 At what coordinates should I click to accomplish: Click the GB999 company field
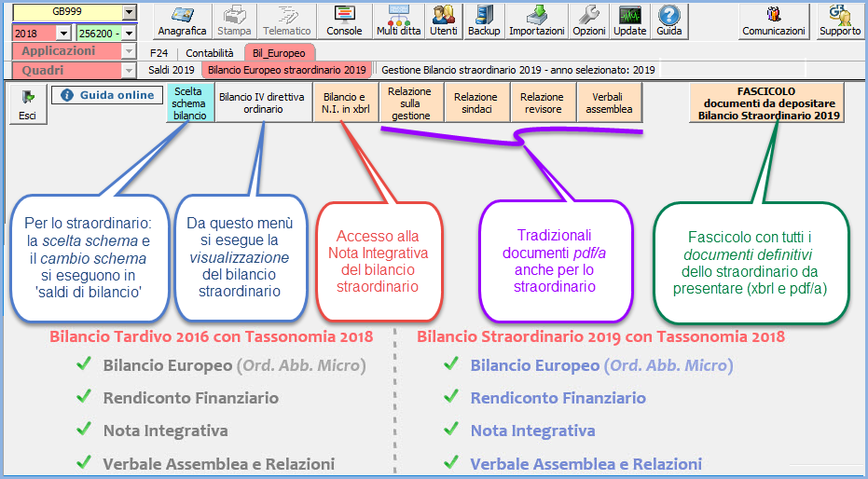click(x=67, y=12)
